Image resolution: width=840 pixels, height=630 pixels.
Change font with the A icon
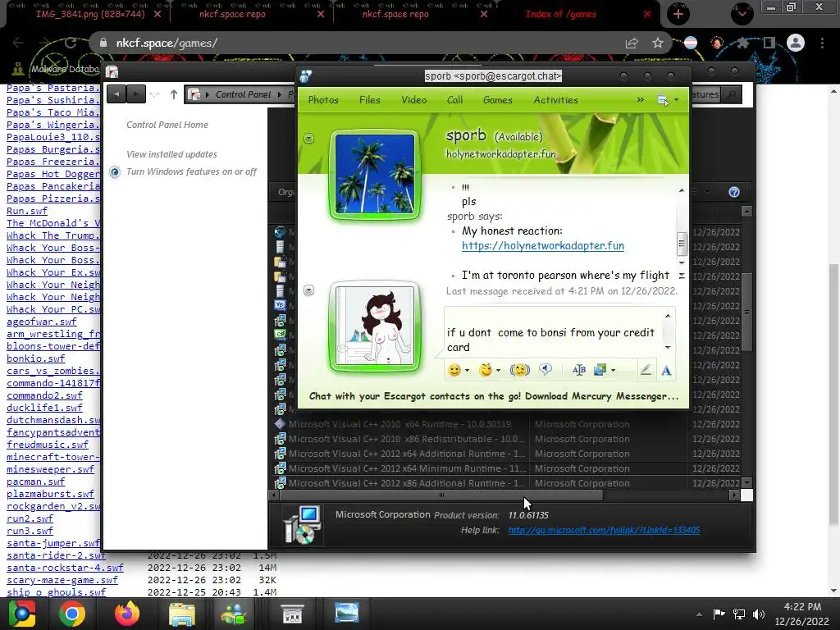[x=666, y=370]
